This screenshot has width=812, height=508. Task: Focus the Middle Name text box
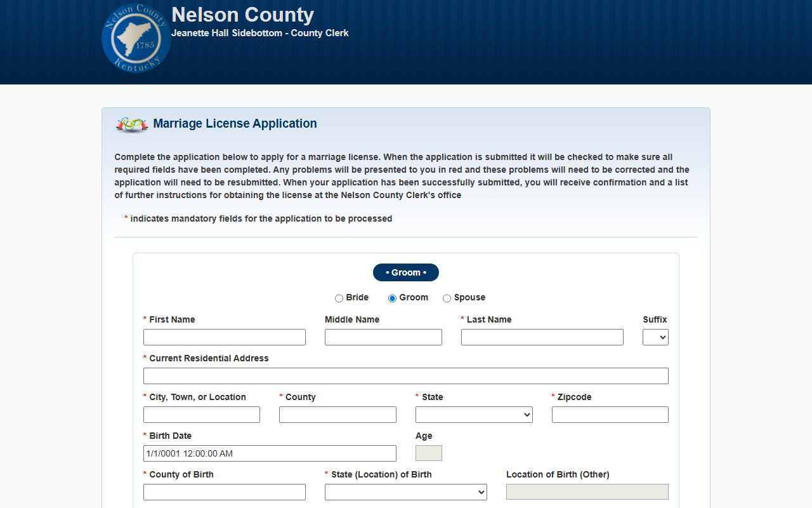tap(383, 337)
